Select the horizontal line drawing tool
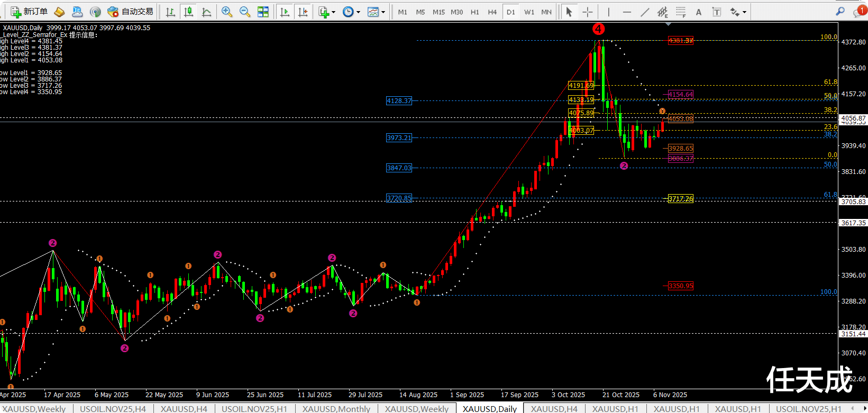This screenshot has width=868, height=413. [x=627, y=11]
